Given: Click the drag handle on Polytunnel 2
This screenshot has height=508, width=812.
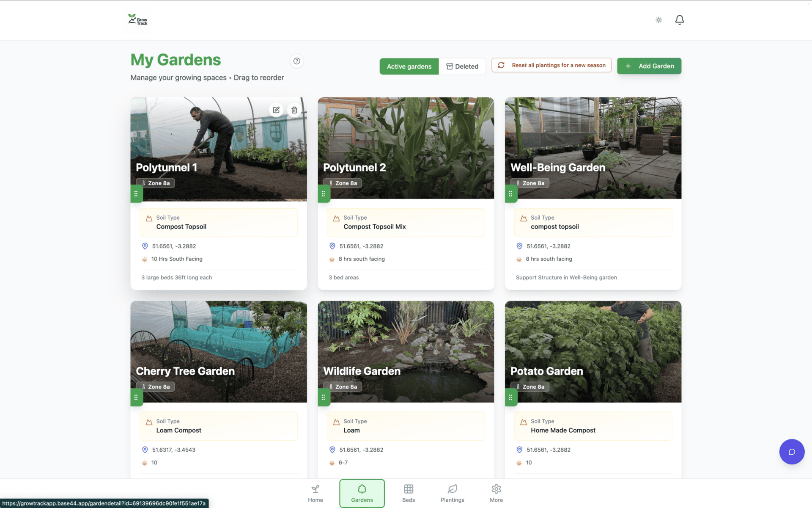Looking at the screenshot, I should pos(324,194).
